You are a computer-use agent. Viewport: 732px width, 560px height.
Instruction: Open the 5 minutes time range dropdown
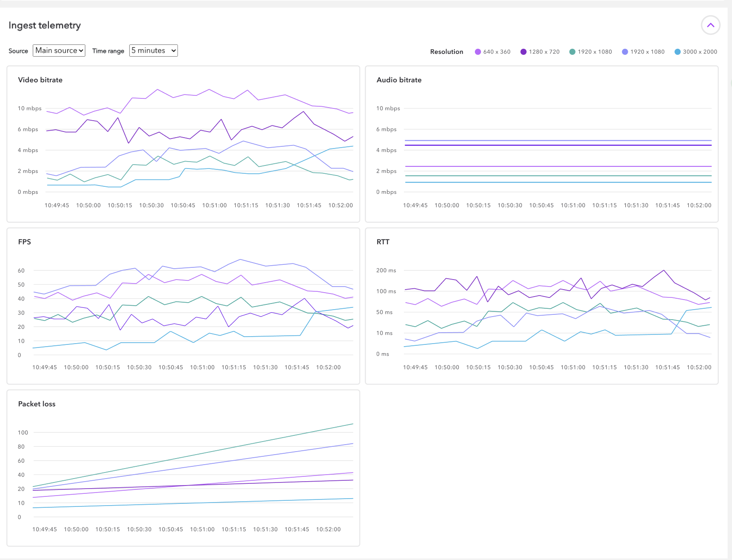pyautogui.click(x=153, y=51)
